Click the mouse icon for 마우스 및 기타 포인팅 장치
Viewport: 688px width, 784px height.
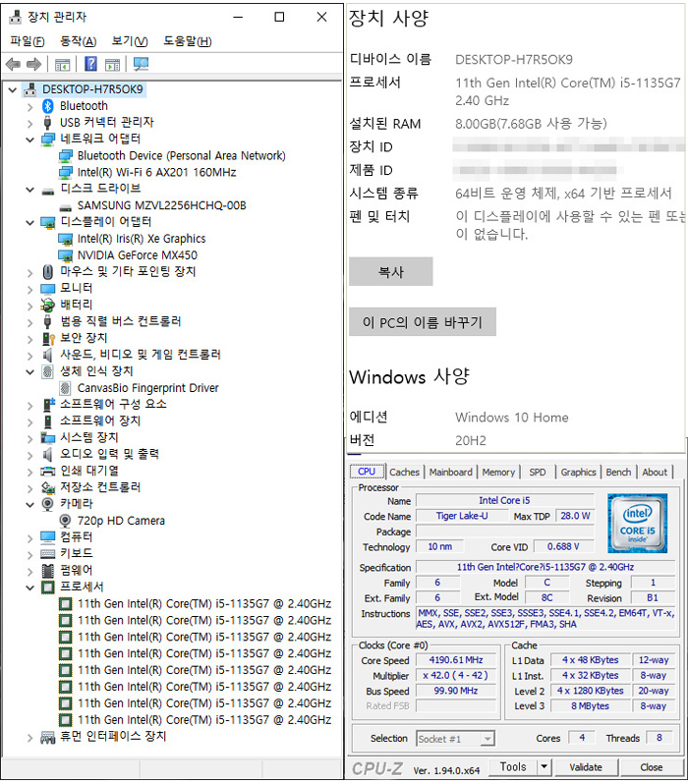pos(47,271)
